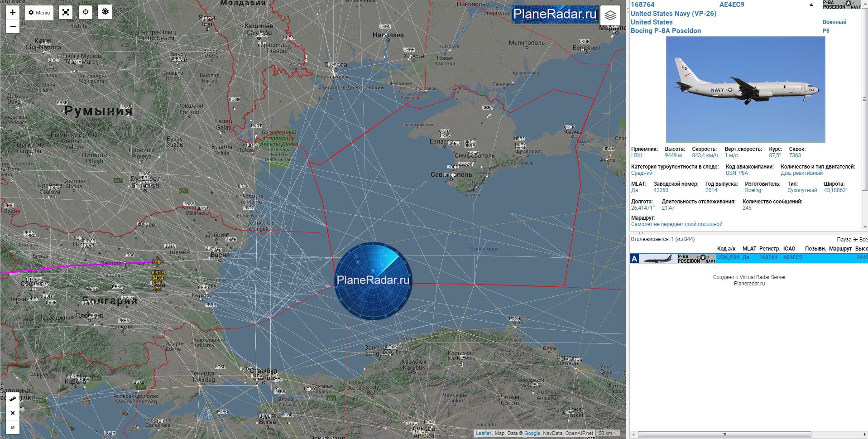Click the Пауза link
The image size is (868, 439).
pyautogui.click(x=844, y=239)
